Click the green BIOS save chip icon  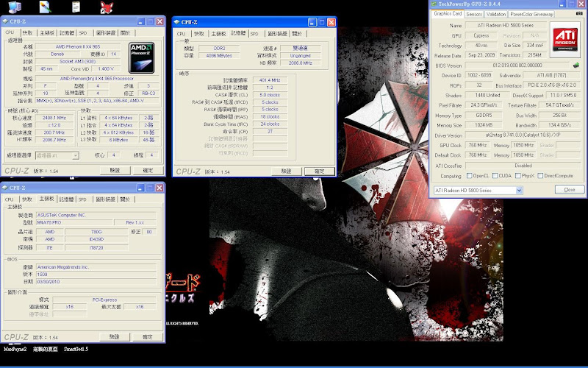pyautogui.click(x=576, y=66)
